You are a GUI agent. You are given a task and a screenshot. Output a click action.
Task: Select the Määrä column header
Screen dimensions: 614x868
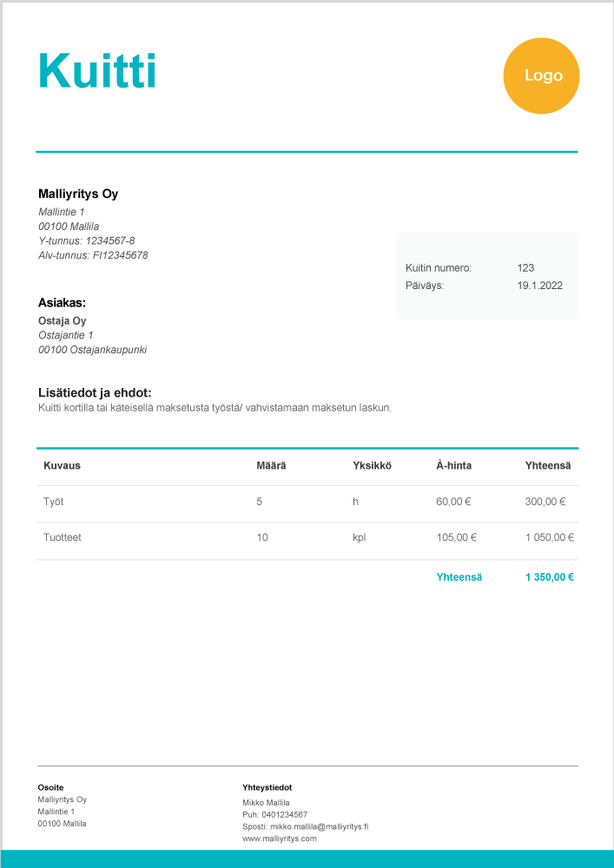pyautogui.click(x=271, y=466)
